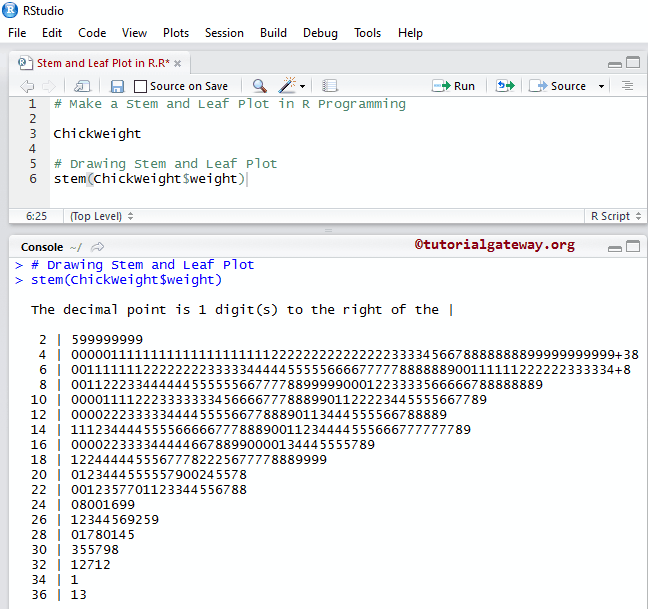Save current document floppy icon
648x609 pixels.
click(117, 86)
